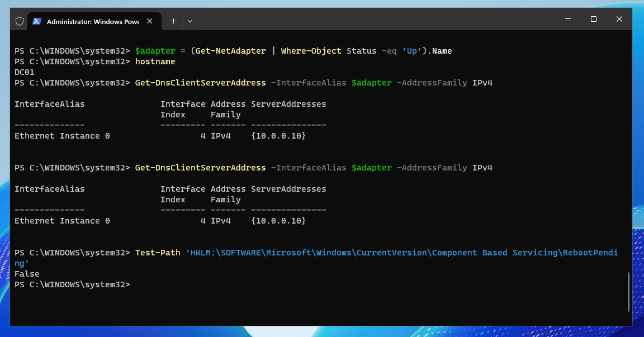This screenshot has height=337, width=644.
Task: Click first 'Get-DnsClientServerAddress' command
Action: [201, 83]
